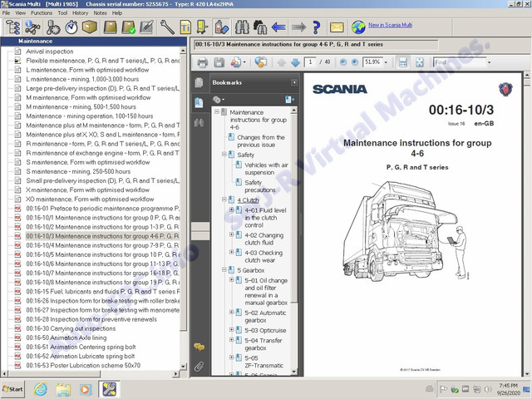Open the Help menu
Screen dimensions: 532x399
pos(117,13)
